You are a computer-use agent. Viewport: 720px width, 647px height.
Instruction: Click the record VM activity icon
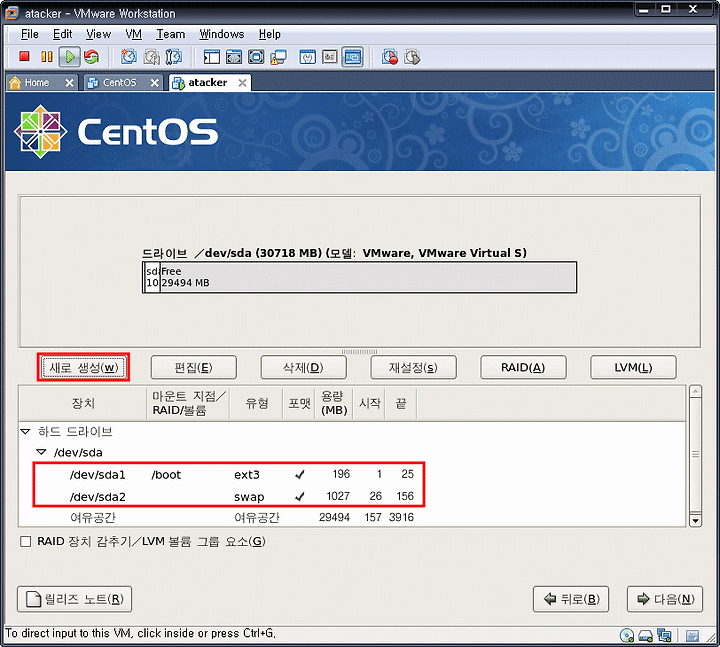[390, 57]
